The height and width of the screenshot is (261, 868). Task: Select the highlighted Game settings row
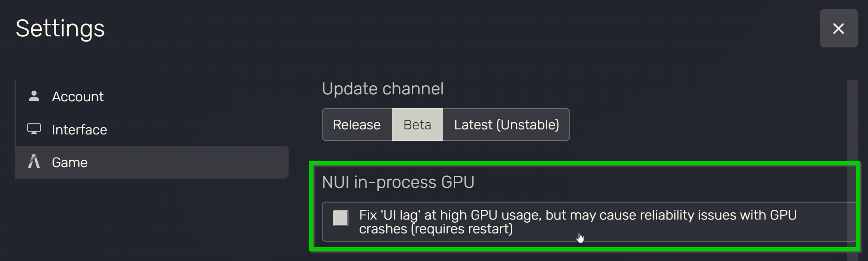pyautogui.click(x=152, y=162)
